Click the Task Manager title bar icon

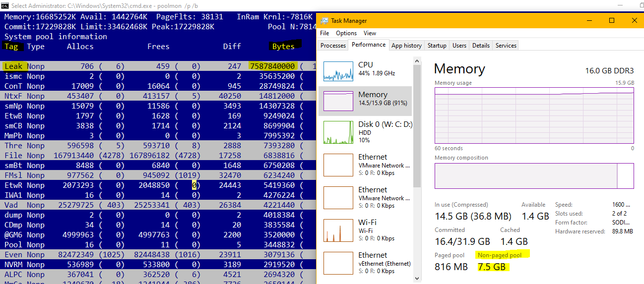coord(324,21)
